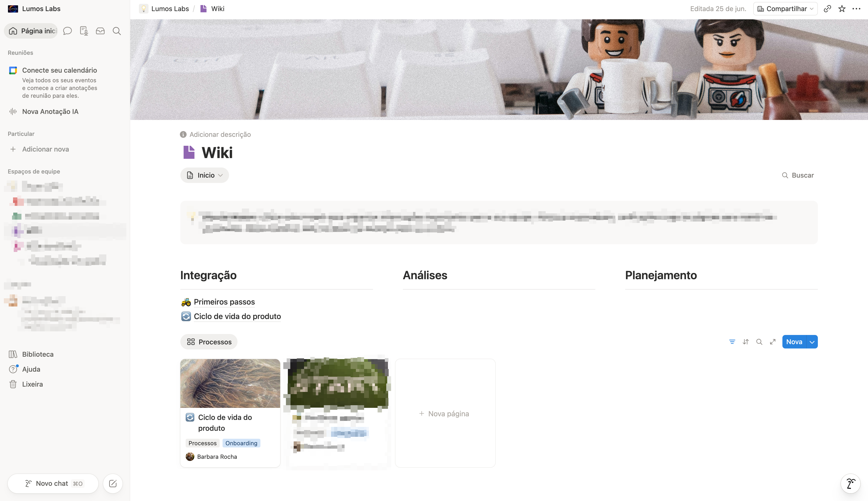This screenshot has height=501, width=868.
Task: Click the Editada 25 de jun. timestamp
Action: [x=718, y=9]
